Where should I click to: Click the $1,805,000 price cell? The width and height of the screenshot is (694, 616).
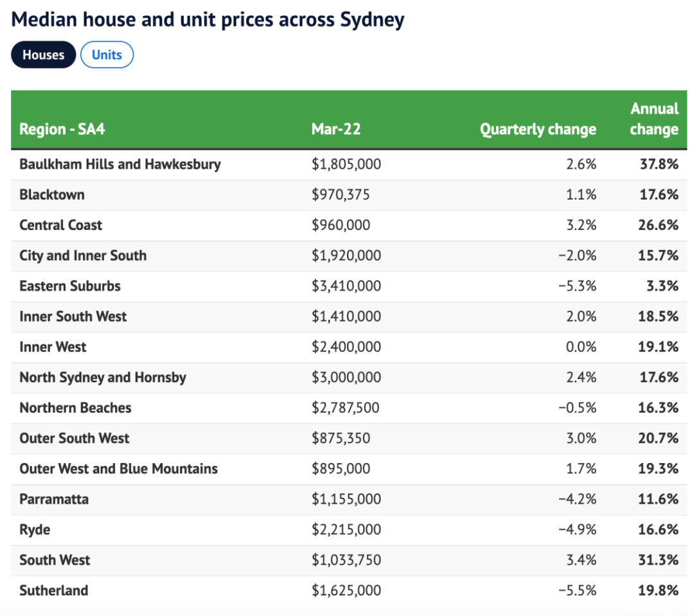pos(346,164)
